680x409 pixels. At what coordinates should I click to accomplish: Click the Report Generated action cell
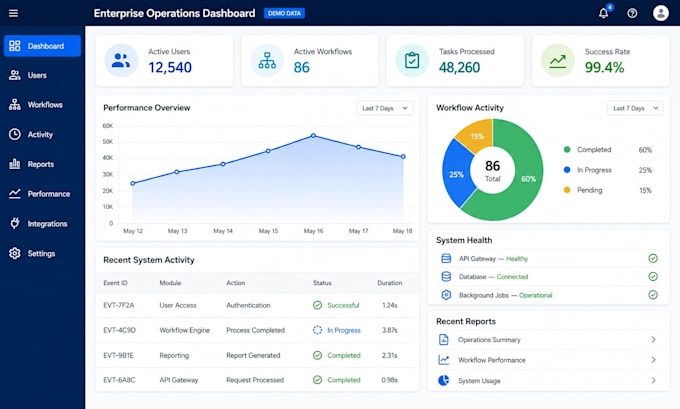253,355
